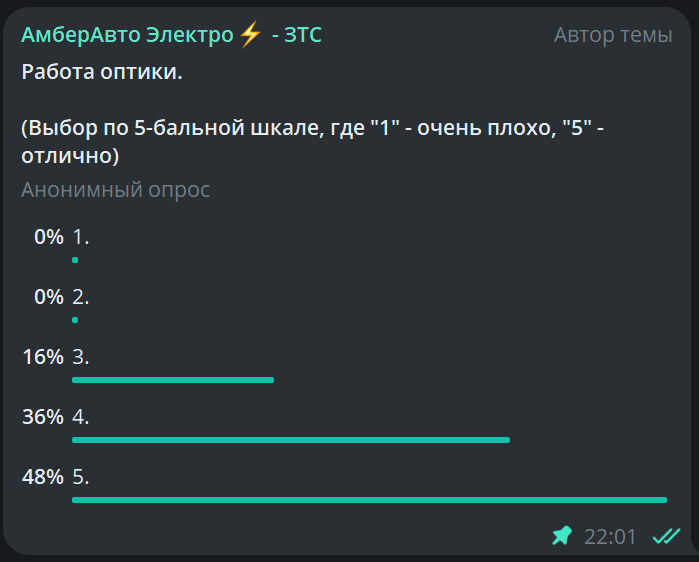Viewport: 699px width, 562px height.
Task: Click the 48% percentage value
Action: (43, 477)
